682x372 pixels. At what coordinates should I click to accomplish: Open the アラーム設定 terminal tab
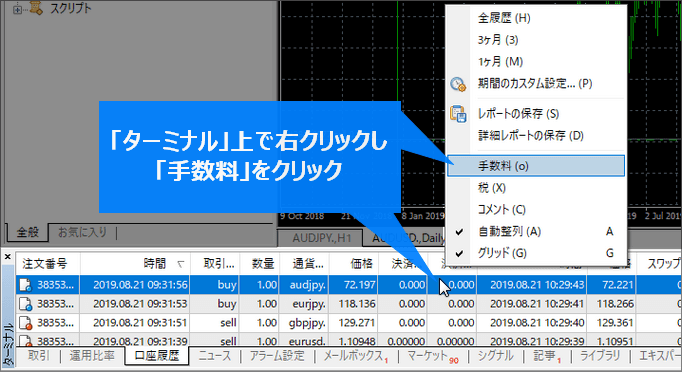[x=277, y=355]
